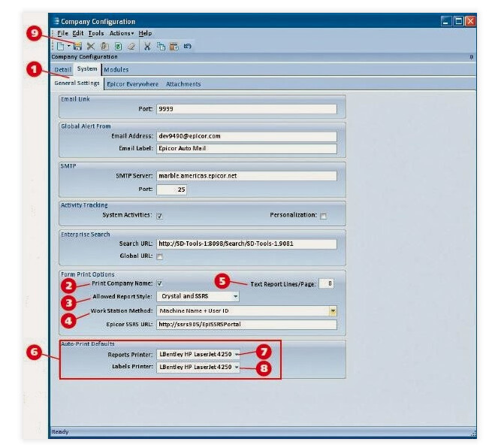The width and height of the screenshot is (498, 448).
Task: Click the Epicor SSRS URL field
Action: coord(246,325)
